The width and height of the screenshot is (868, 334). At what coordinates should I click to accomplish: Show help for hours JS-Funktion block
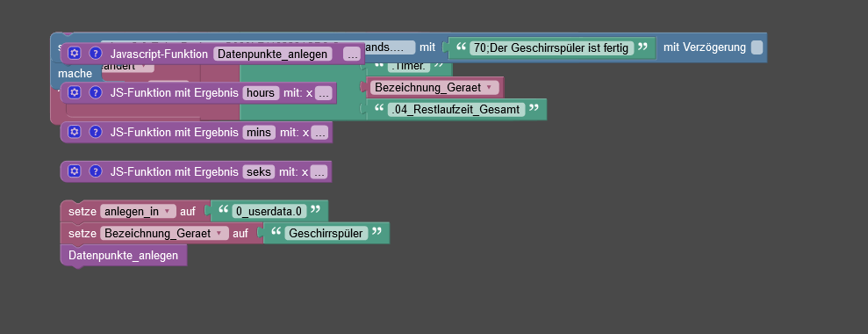tap(96, 92)
